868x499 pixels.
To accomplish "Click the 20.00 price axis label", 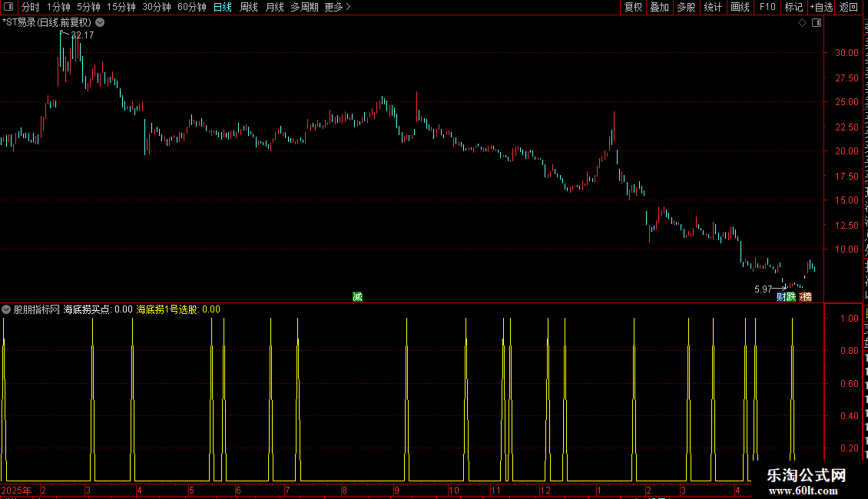I will click(846, 151).
